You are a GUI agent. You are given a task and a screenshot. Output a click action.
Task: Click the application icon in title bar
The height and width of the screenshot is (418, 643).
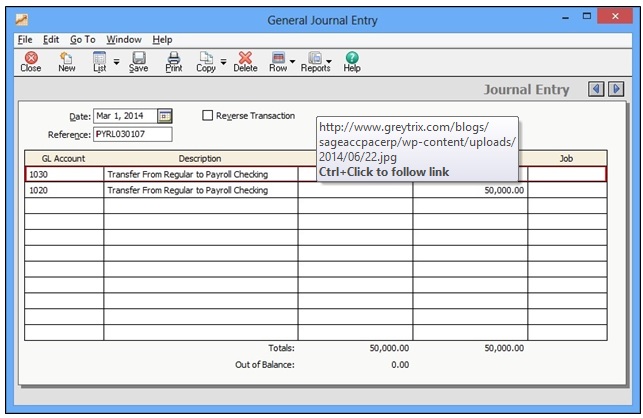(22, 19)
